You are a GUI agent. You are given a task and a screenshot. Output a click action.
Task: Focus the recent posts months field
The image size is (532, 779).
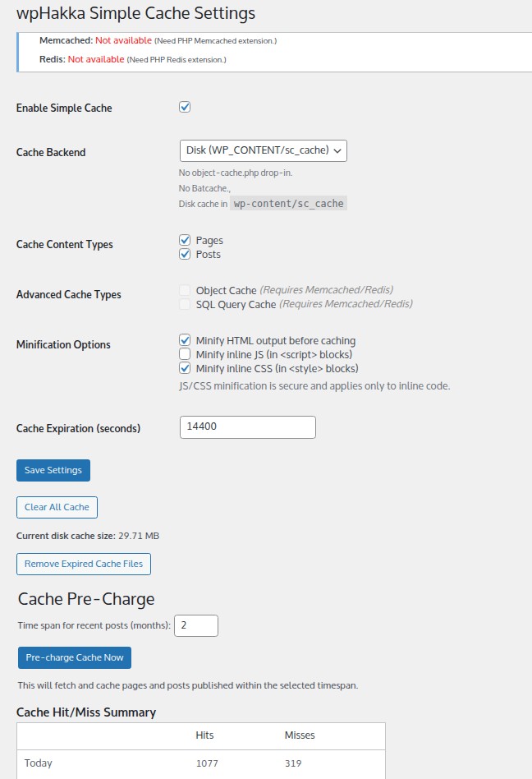196,625
